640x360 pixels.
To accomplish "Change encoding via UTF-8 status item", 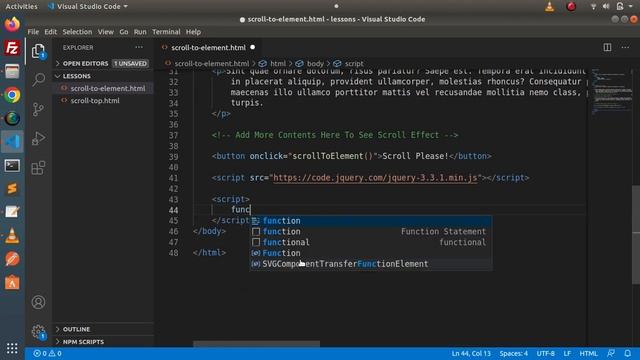I will [x=545, y=353].
